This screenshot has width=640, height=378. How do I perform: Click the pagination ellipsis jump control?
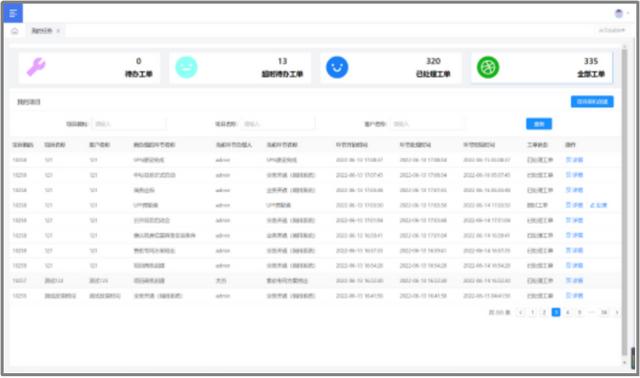[591, 313]
